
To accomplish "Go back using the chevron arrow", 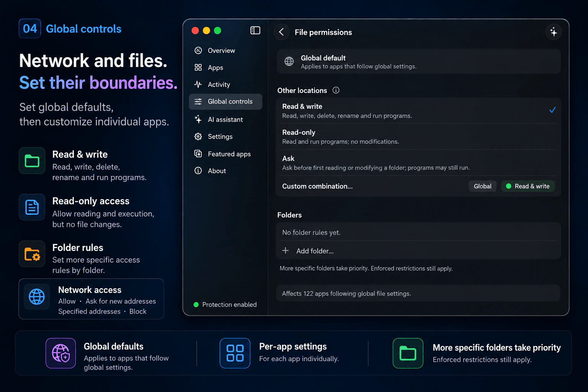I will coord(281,32).
